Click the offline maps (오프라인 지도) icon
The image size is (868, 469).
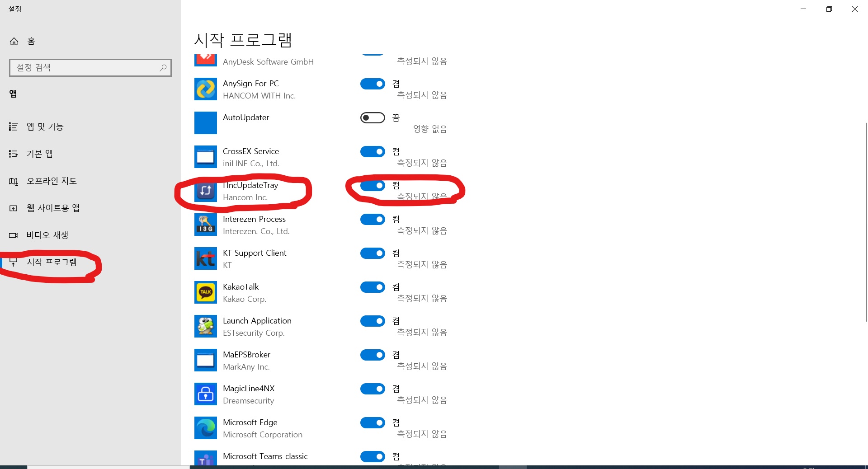point(14,181)
